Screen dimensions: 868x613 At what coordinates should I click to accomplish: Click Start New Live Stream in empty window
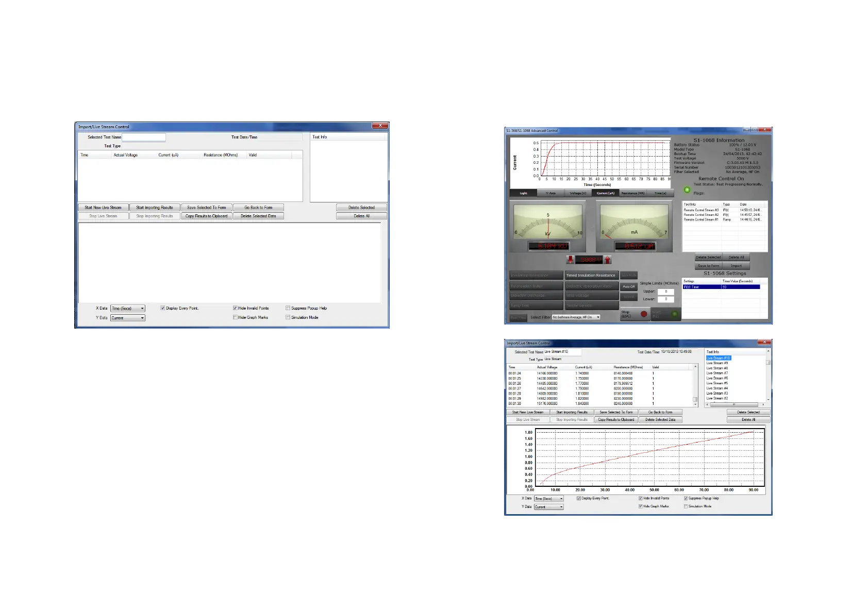coord(103,208)
